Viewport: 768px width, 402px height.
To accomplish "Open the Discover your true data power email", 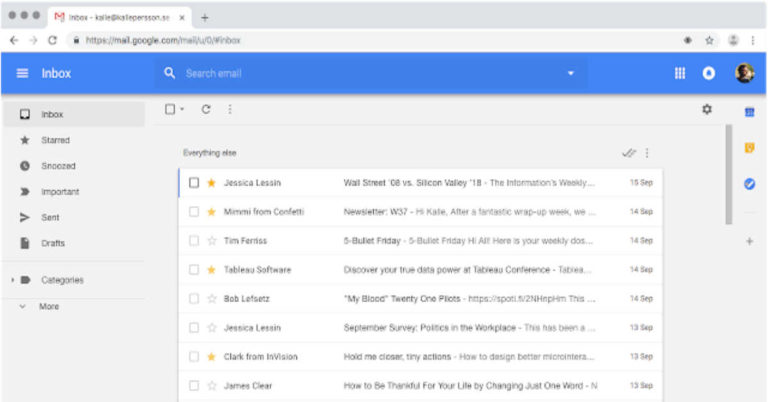I will [x=421, y=269].
